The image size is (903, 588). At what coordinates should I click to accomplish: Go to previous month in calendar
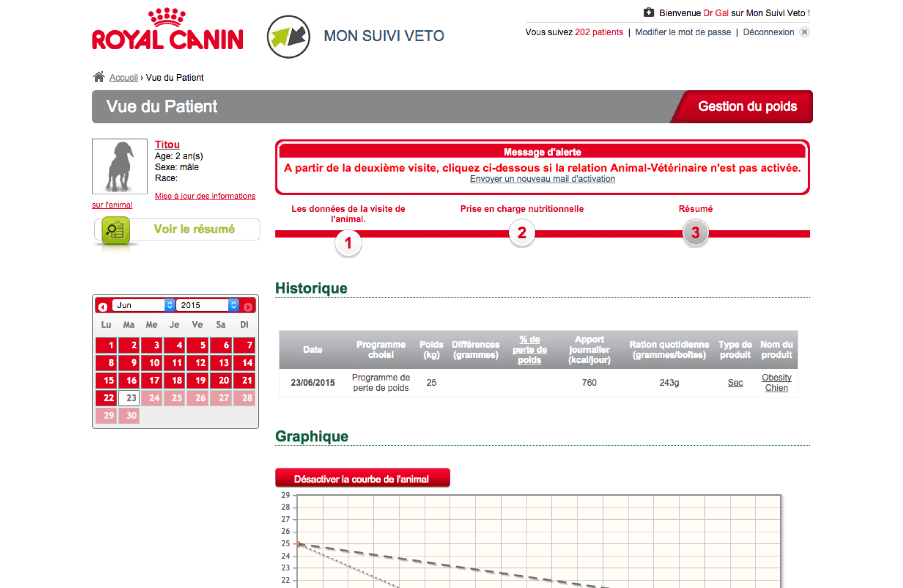(x=103, y=307)
